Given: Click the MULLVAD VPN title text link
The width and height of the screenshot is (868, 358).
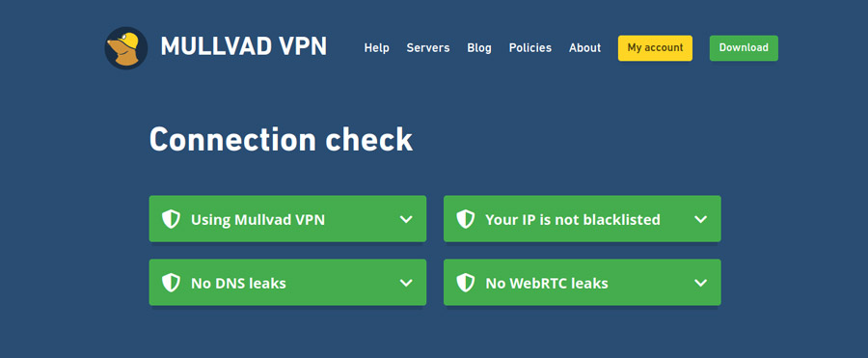Looking at the screenshot, I should point(244,47).
